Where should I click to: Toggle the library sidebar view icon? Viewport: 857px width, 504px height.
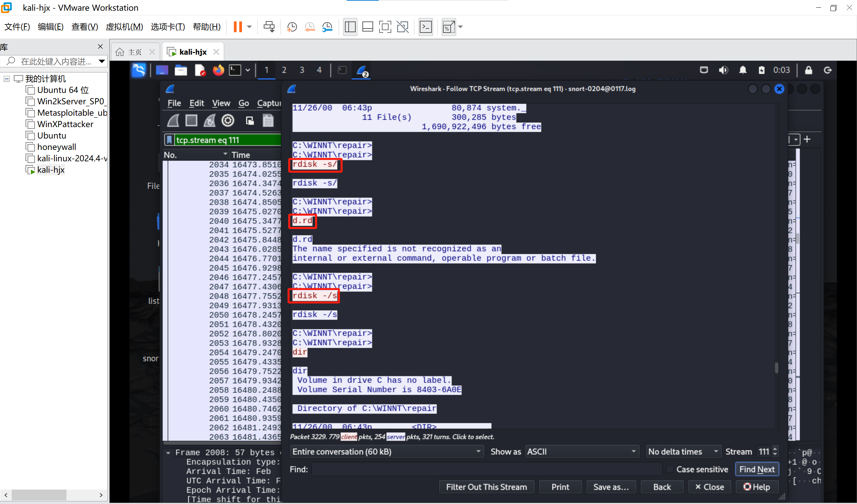click(350, 27)
